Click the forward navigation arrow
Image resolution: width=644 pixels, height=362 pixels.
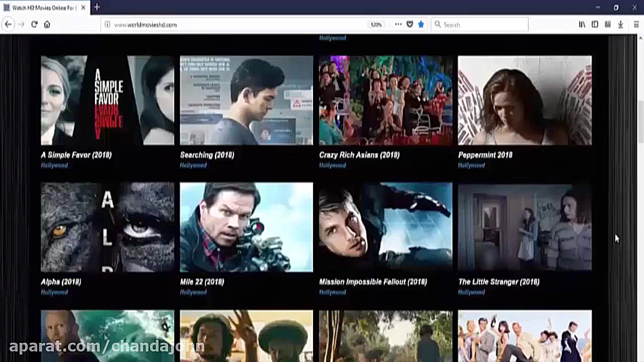[21, 24]
